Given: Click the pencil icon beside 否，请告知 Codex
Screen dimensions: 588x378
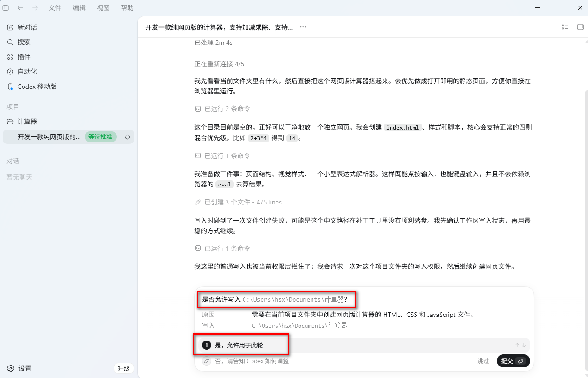Looking at the screenshot, I should tap(207, 361).
